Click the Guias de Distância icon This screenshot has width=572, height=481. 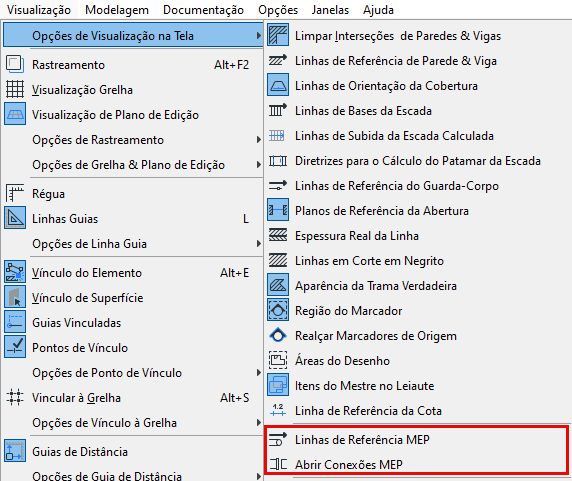[15, 451]
